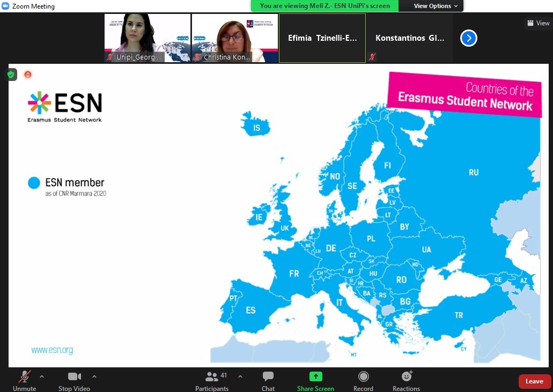This screenshot has width=553, height=392.
Task: Click the green Share Screen button
Action: click(315, 381)
